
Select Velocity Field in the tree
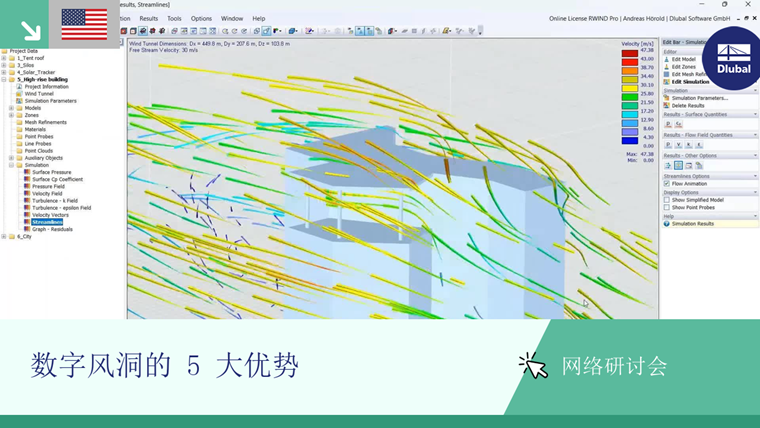click(x=47, y=194)
